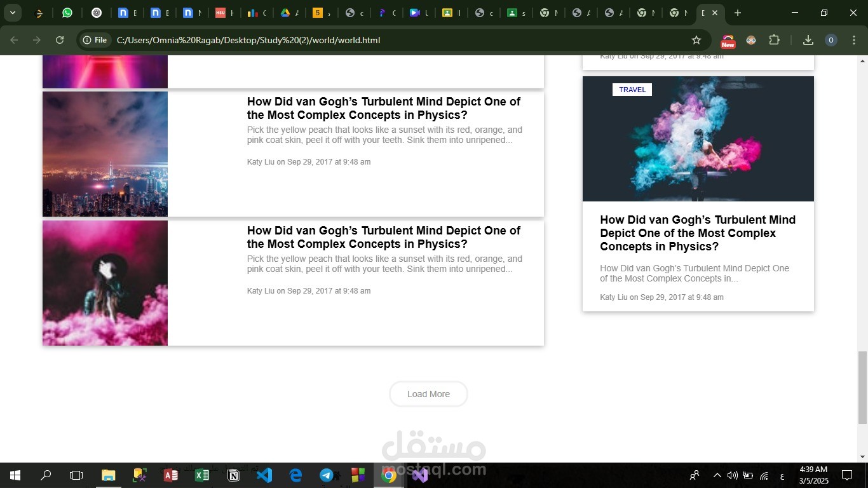The width and height of the screenshot is (868, 488).
Task: Click the city skyline card's yellow peach excerpt
Action: tap(384, 135)
